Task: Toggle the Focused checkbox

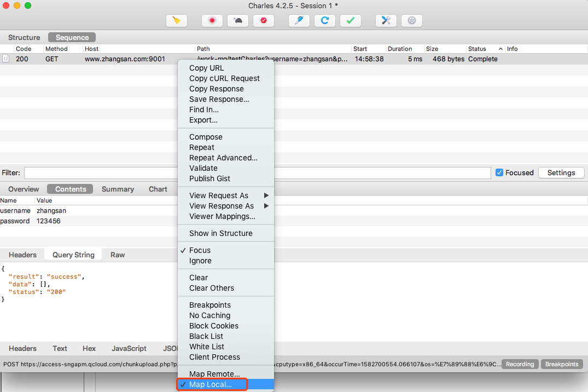Action: [x=499, y=172]
